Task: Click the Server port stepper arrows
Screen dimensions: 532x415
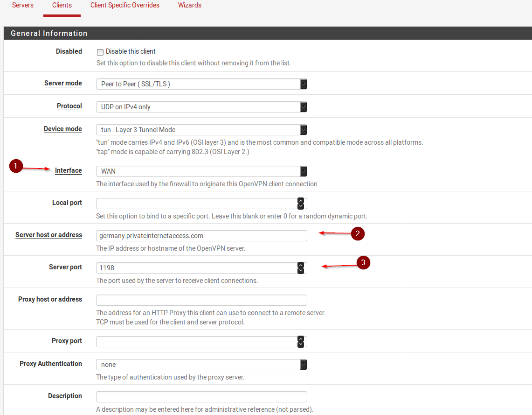Action: (x=301, y=268)
